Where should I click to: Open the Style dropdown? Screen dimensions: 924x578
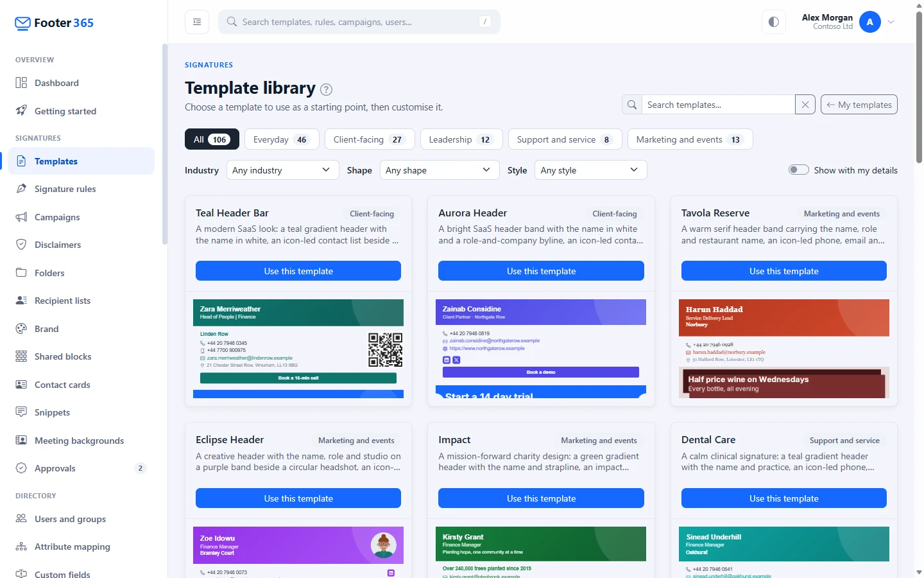point(590,170)
